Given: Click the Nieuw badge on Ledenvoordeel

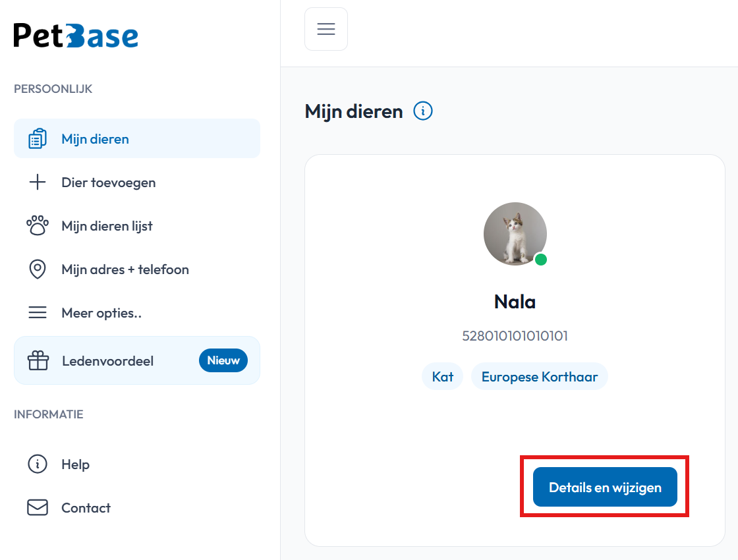Looking at the screenshot, I should point(223,360).
